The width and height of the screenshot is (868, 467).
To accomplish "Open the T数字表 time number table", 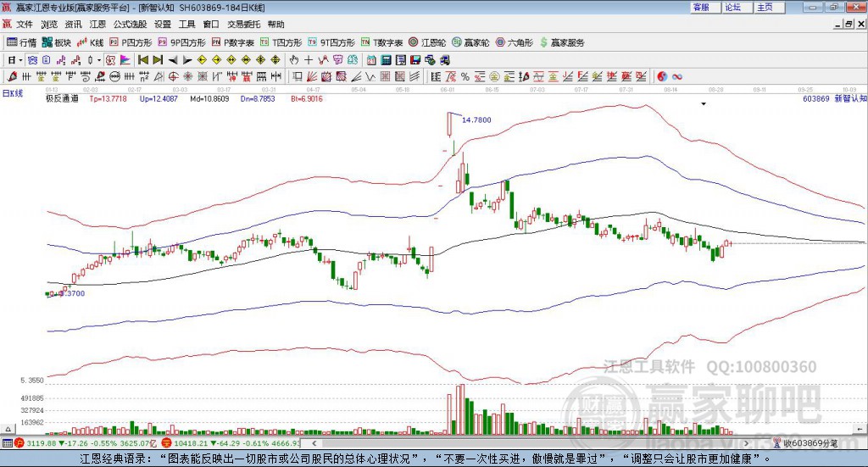I will (x=382, y=42).
